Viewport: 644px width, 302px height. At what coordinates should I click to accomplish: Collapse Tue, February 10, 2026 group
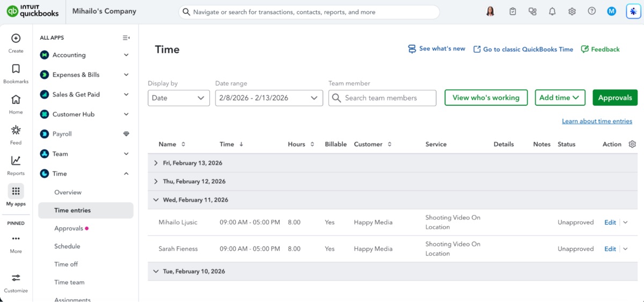pyautogui.click(x=156, y=271)
